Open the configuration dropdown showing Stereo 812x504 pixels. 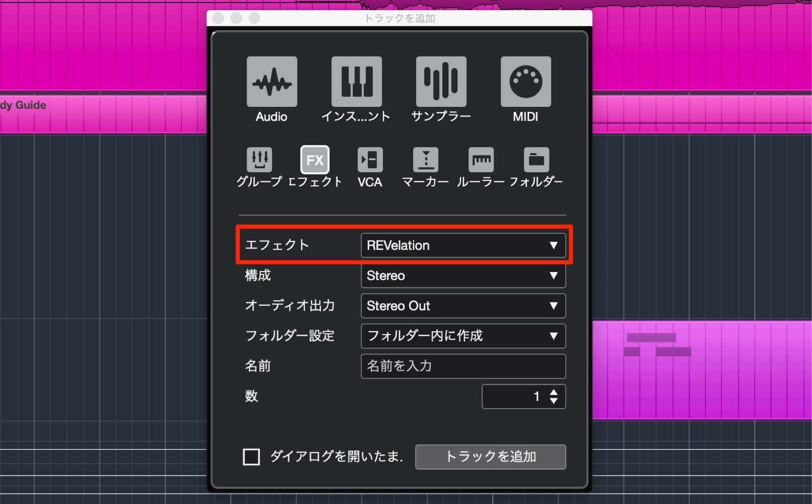click(463, 276)
